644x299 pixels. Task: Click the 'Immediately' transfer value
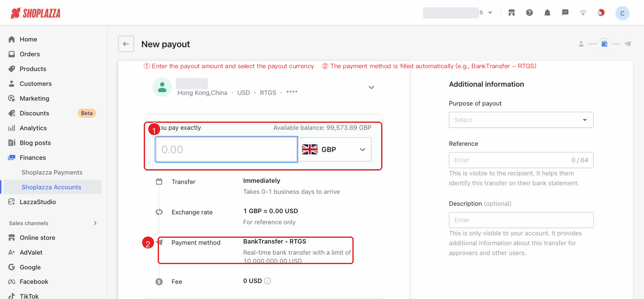pyautogui.click(x=262, y=181)
